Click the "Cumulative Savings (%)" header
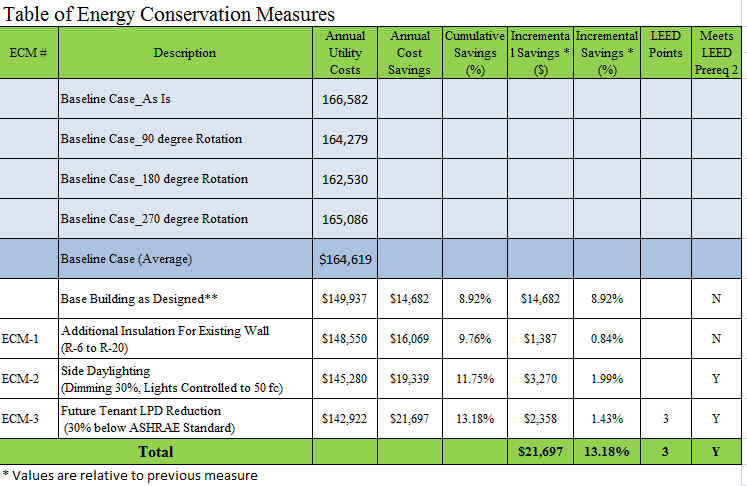 (475, 53)
